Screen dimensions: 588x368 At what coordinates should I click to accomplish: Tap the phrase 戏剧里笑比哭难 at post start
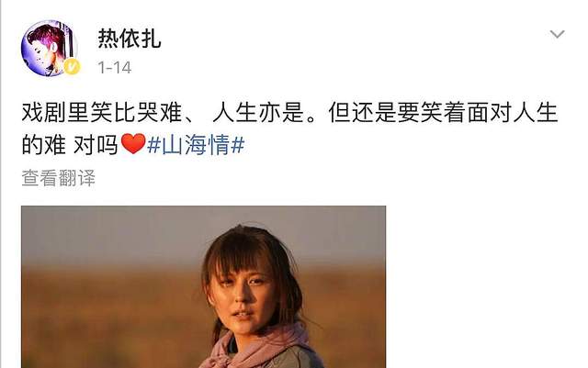point(102,113)
